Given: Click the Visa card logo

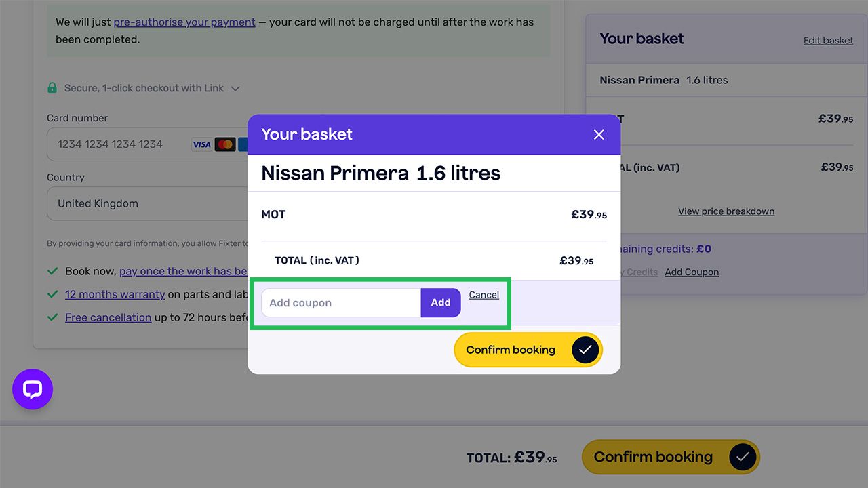Looking at the screenshot, I should (x=201, y=144).
